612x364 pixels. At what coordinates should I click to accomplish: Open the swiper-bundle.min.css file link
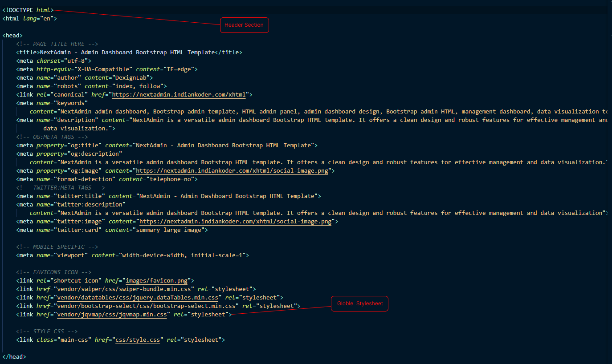[124, 289]
